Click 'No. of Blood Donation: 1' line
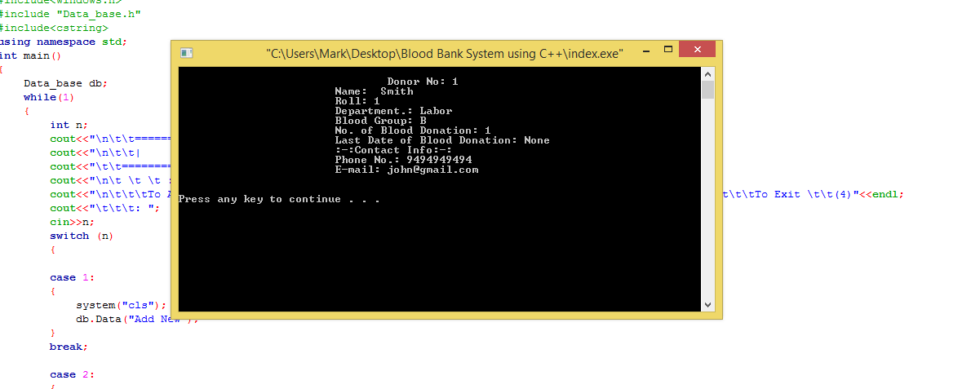Viewport: 980px width, 389px height. pyautogui.click(x=413, y=130)
